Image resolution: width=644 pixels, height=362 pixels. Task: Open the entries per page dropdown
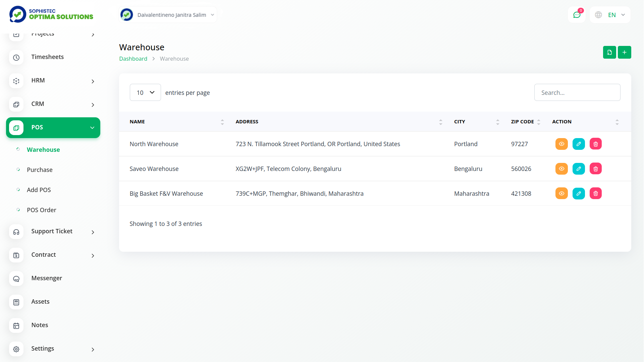145,93
